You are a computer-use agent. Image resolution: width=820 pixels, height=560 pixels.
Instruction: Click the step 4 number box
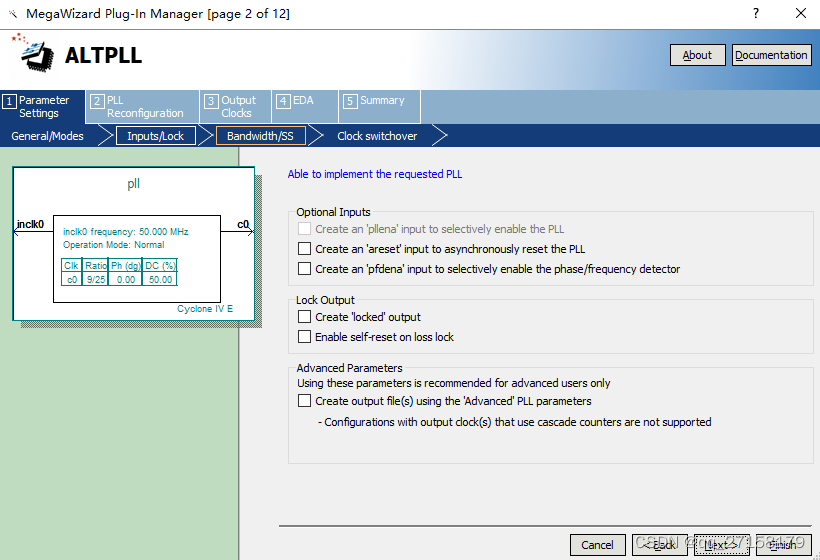coord(283,101)
